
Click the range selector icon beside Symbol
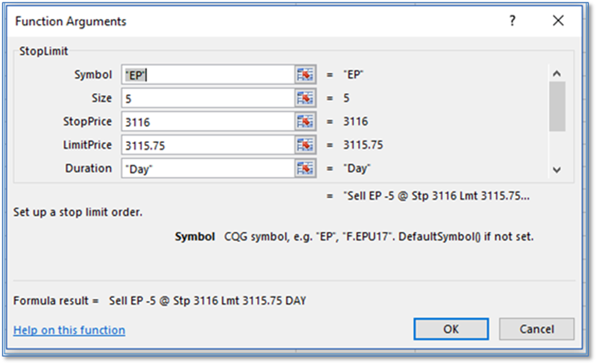pos(305,75)
